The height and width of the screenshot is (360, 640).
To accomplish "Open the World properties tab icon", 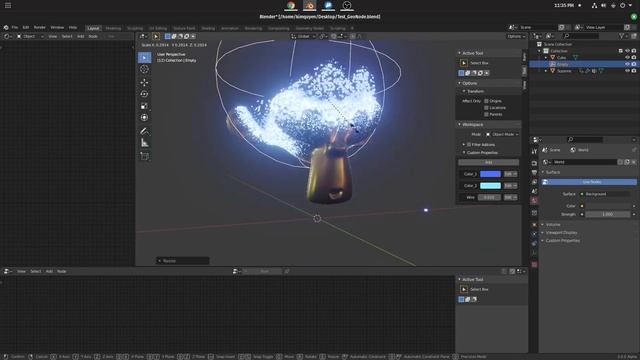I will point(534,201).
